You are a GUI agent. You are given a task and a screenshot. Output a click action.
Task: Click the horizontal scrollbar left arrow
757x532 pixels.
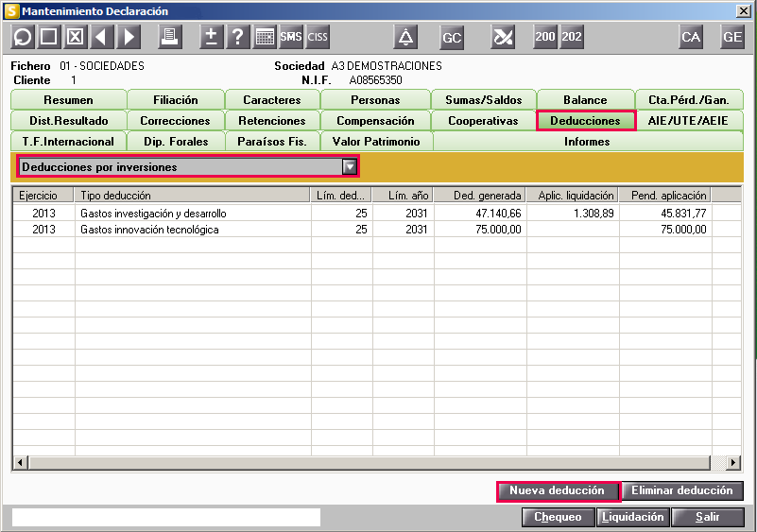[x=20, y=462]
